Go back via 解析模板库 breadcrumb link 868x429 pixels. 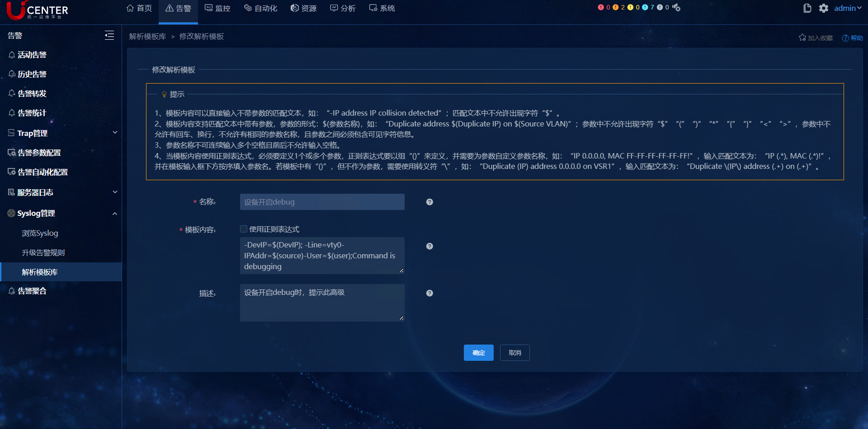coord(147,37)
